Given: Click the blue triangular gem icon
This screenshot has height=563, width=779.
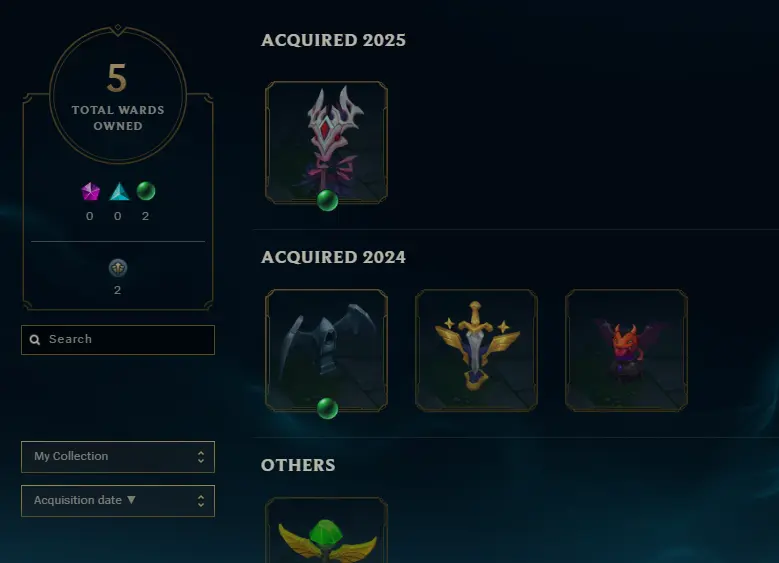Looking at the screenshot, I should [119, 192].
